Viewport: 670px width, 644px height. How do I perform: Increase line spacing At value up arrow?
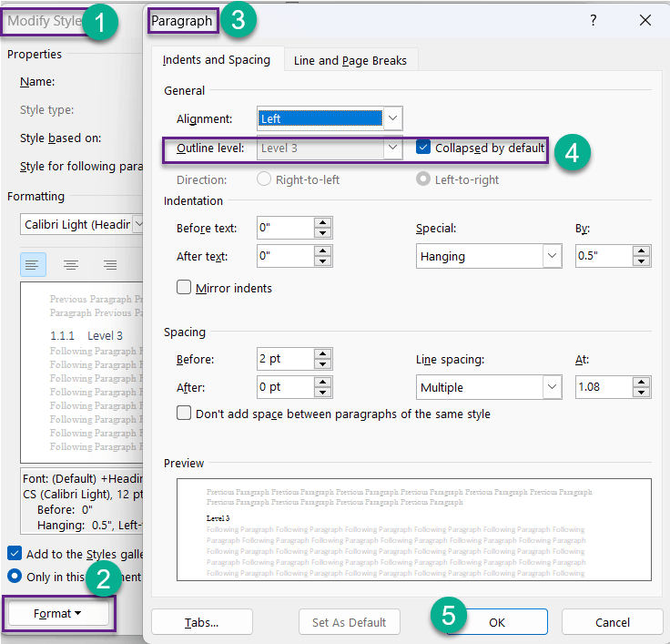[642, 382]
